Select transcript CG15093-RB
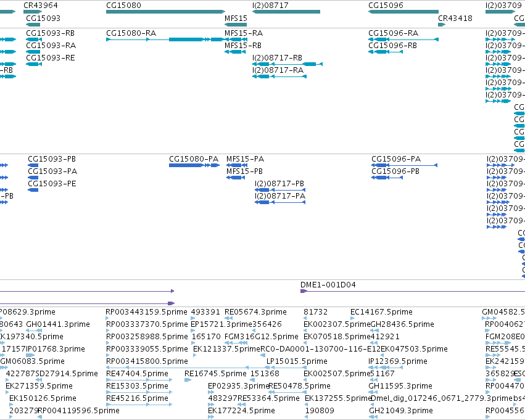 pos(50,33)
